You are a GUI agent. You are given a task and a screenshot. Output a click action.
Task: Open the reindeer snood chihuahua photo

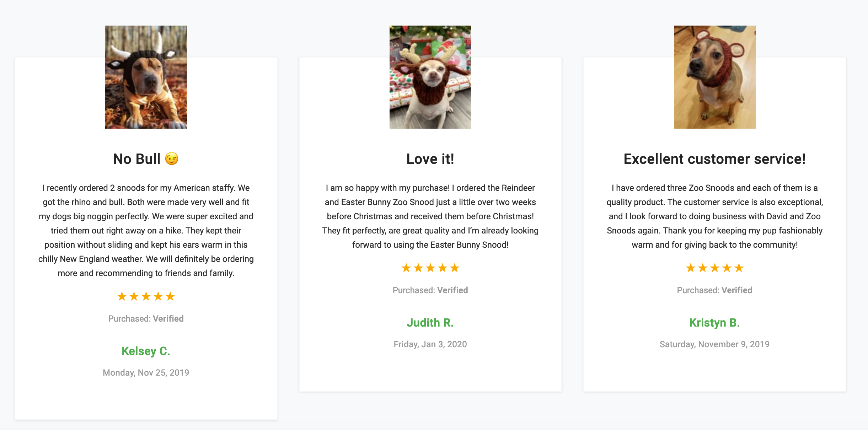430,77
